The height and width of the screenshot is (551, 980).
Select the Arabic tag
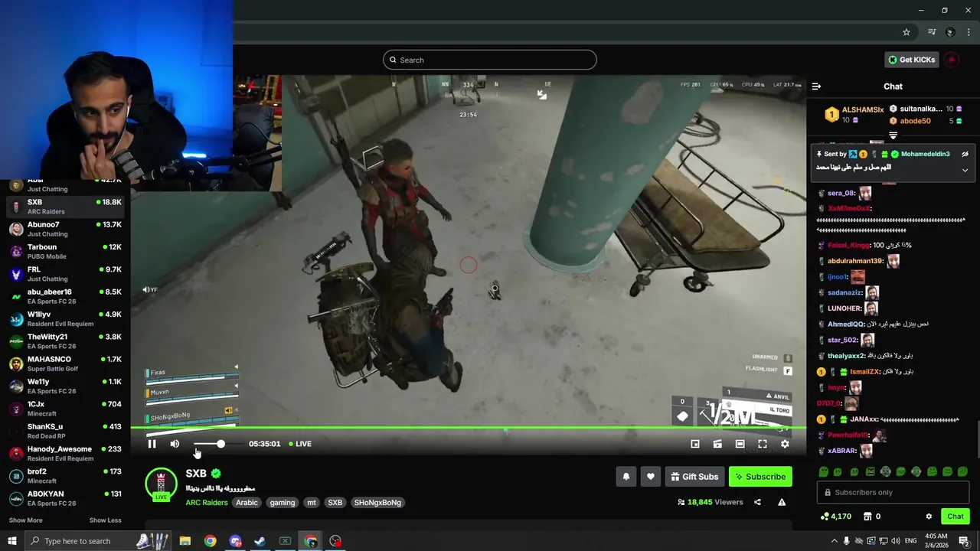(x=247, y=503)
